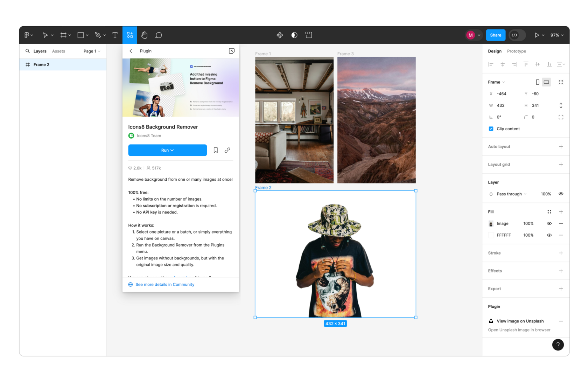Toggle constrain proportions lock
This screenshot has width=588, height=382.
coord(561,105)
